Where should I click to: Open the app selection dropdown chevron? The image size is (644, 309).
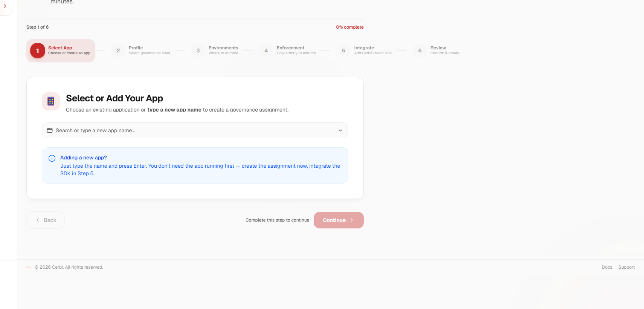pos(340,130)
